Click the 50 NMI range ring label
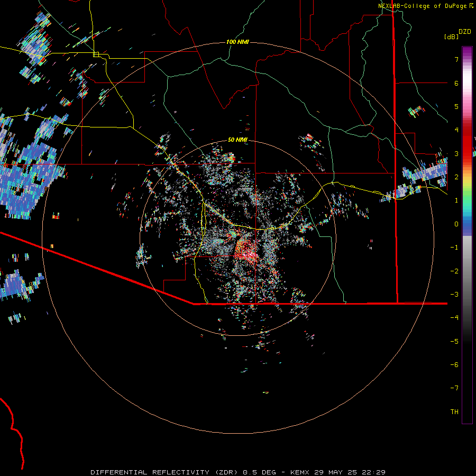 (237, 140)
